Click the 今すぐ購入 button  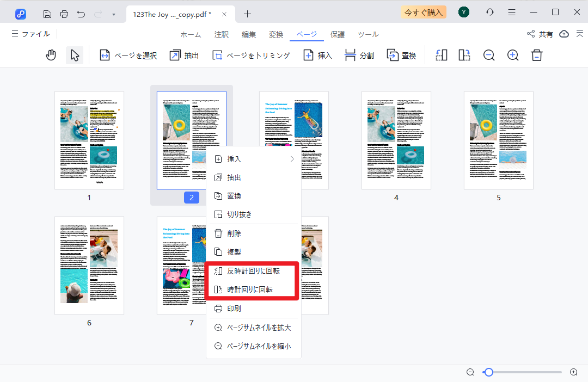(x=423, y=12)
